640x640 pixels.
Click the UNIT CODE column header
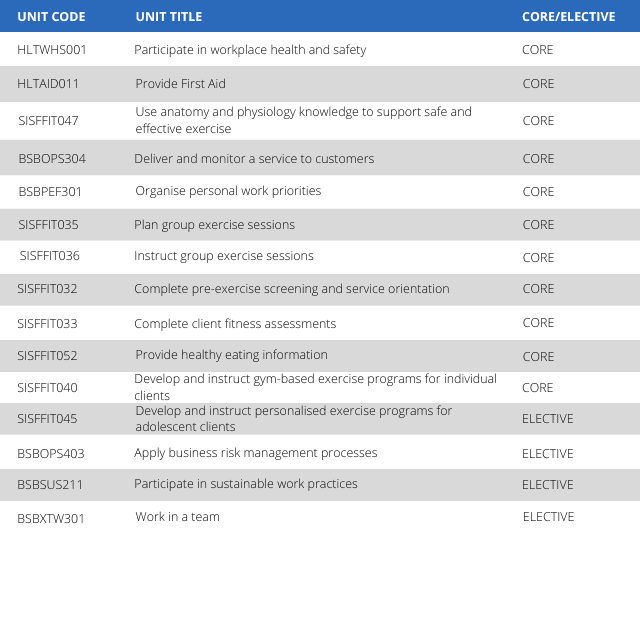(51, 17)
